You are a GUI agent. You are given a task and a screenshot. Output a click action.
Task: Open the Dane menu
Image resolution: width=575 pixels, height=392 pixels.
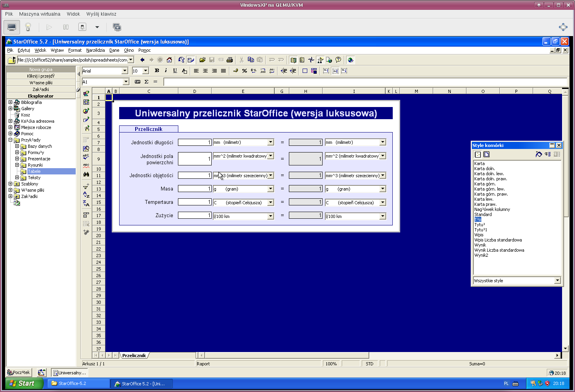pos(114,50)
